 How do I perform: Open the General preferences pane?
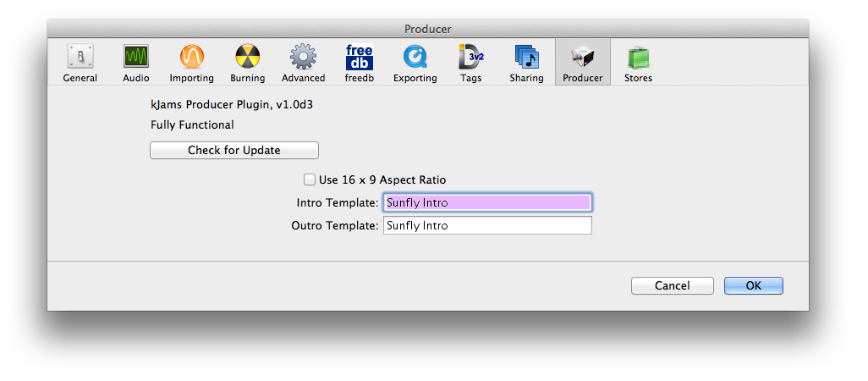[x=80, y=63]
